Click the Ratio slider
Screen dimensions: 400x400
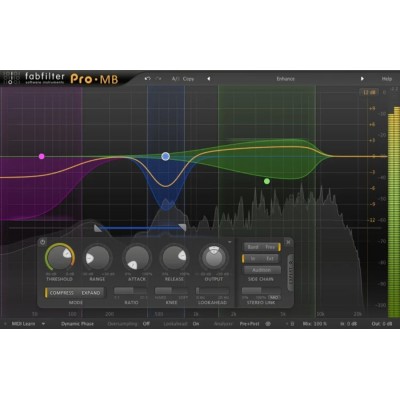[x=131, y=291]
